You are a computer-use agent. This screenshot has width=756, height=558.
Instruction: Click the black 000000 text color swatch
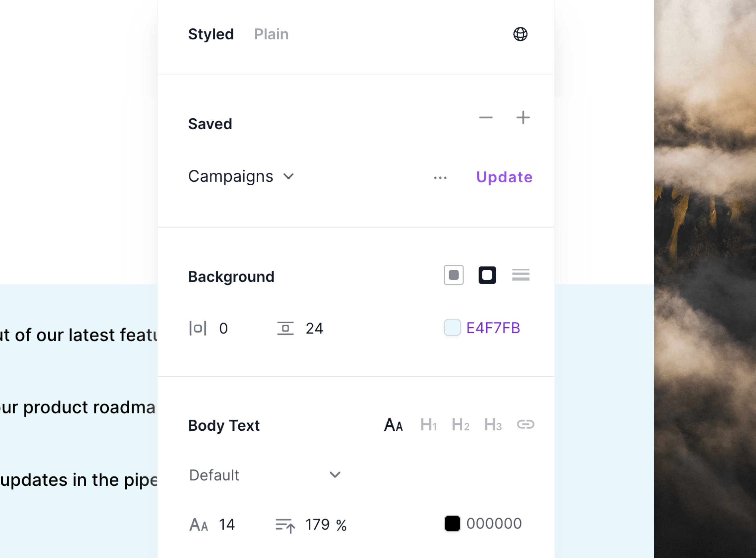pos(452,524)
